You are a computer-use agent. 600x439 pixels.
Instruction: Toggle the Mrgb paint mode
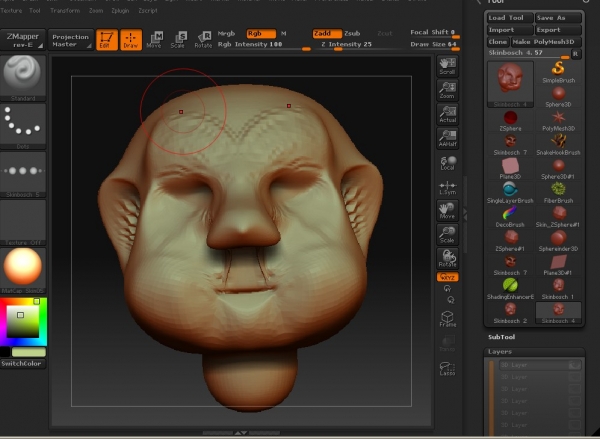(x=226, y=34)
